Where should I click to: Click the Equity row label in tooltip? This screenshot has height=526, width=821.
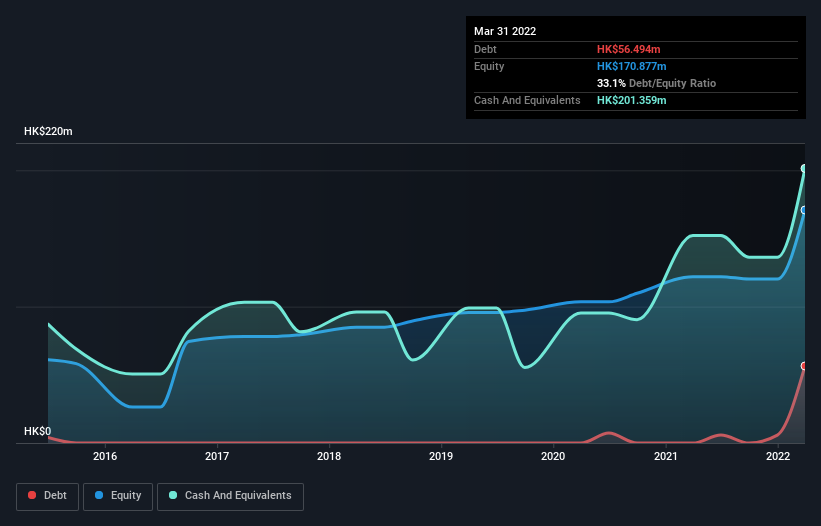[x=489, y=66]
